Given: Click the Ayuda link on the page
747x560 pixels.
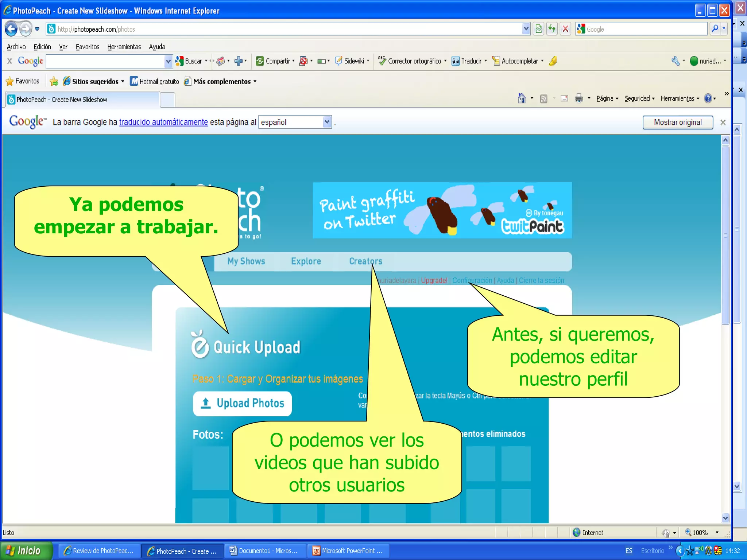Looking at the screenshot, I should click(x=506, y=280).
